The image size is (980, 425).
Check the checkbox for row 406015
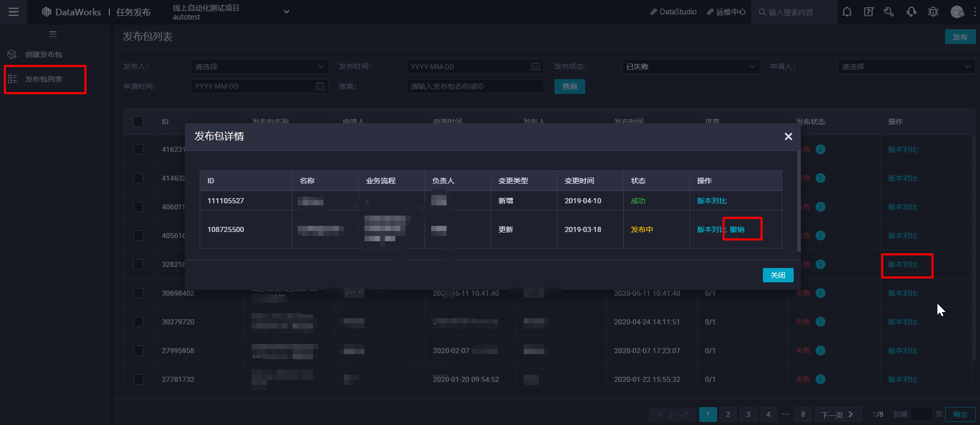click(x=138, y=207)
